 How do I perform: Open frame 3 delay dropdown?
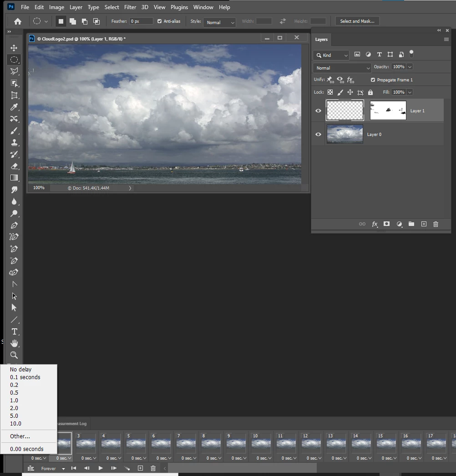[89, 458]
